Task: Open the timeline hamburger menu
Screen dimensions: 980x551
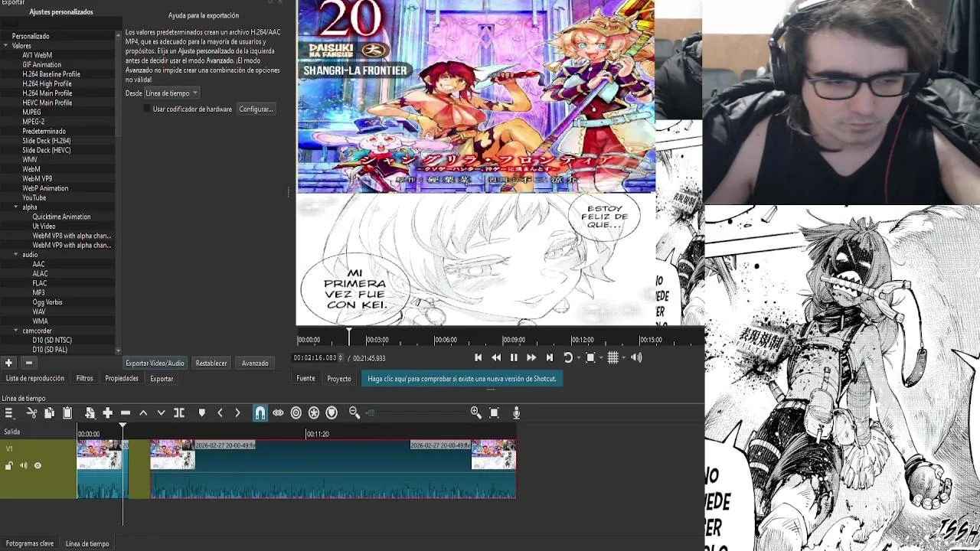Action: [9, 412]
